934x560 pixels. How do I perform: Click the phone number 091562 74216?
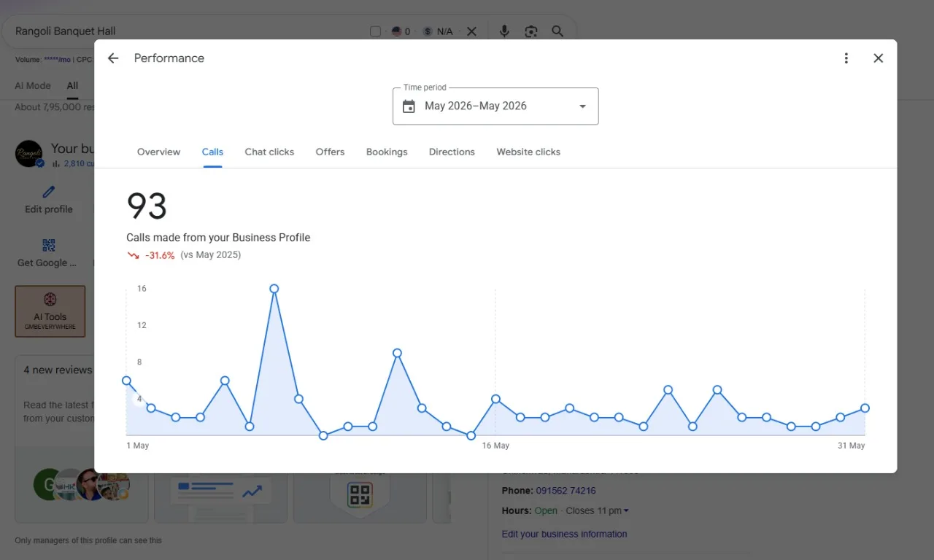[566, 491]
